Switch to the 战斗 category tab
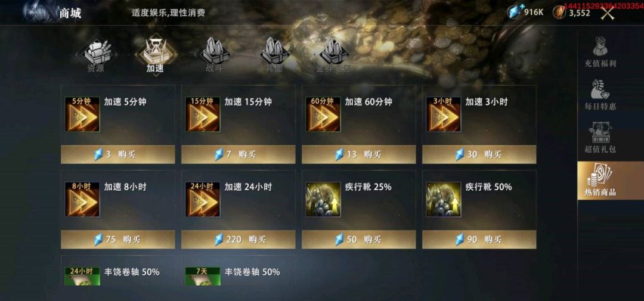The image size is (644, 301). 215,55
